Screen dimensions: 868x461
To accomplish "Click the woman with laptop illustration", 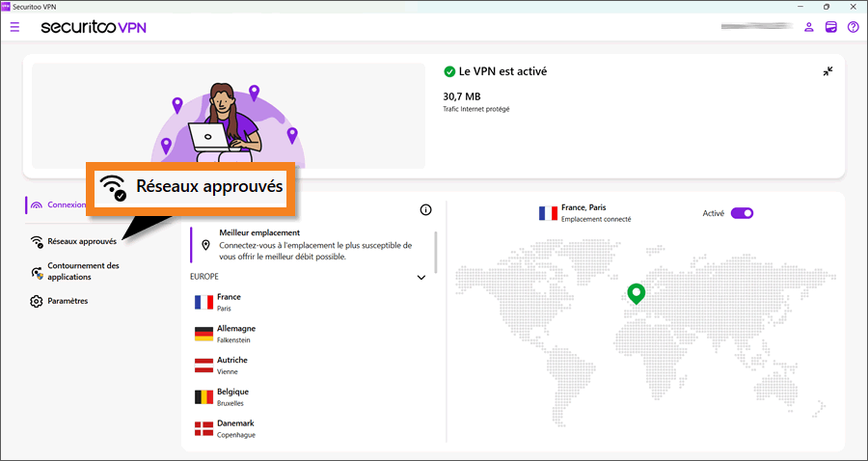I will pyautogui.click(x=228, y=126).
